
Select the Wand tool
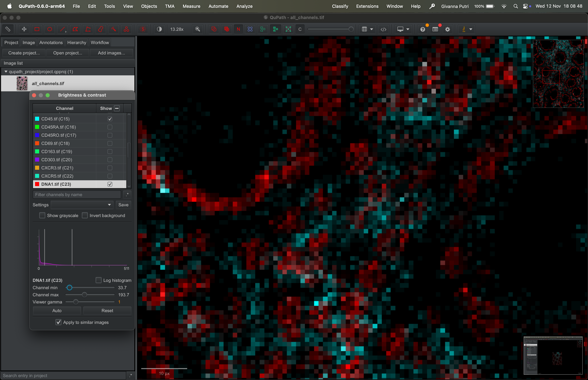click(113, 29)
